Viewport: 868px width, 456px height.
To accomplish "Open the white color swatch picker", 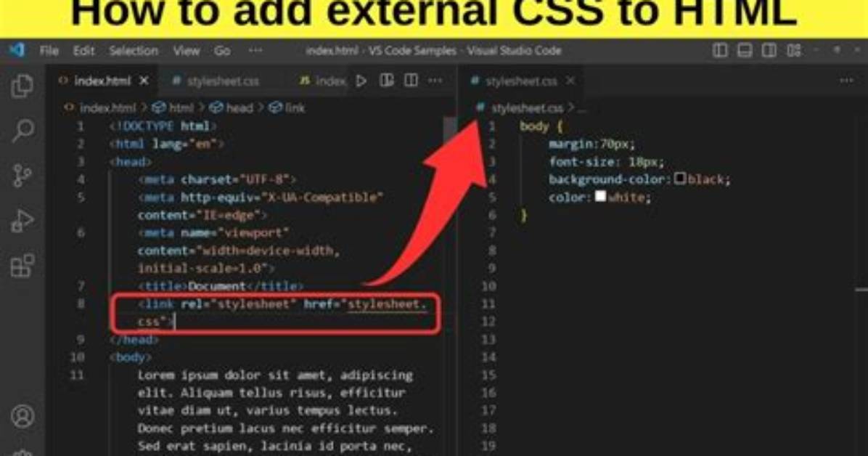I will (x=601, y=196).
